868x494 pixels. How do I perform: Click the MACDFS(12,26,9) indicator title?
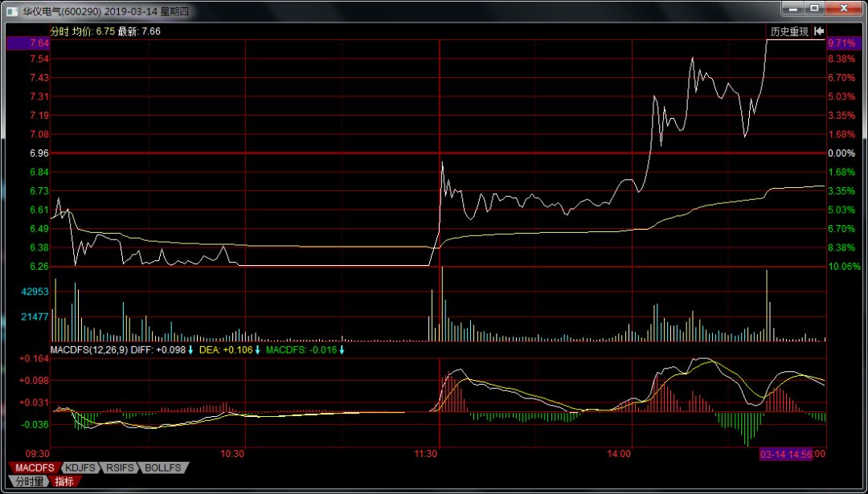pyautogui.click(x=89, y=349)
